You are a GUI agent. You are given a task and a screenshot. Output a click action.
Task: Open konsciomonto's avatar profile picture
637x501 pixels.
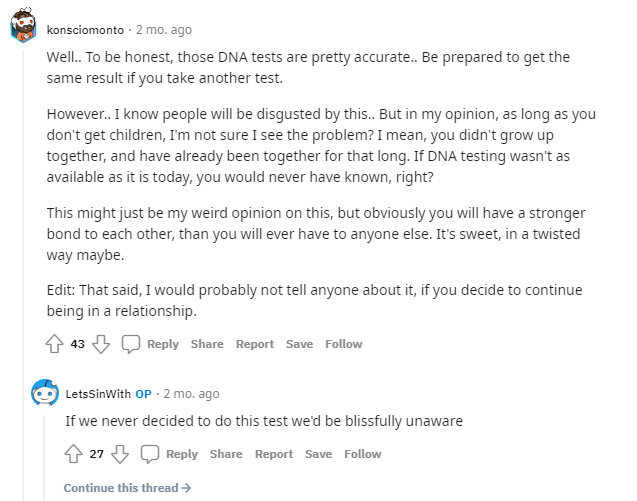click(x=24, y=25)
